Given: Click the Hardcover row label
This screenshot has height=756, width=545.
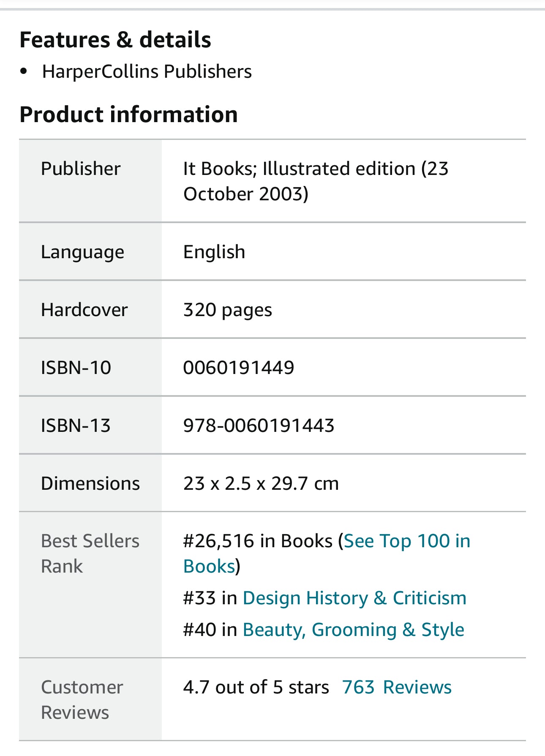Looking at the screenshot, I should 84,310.
